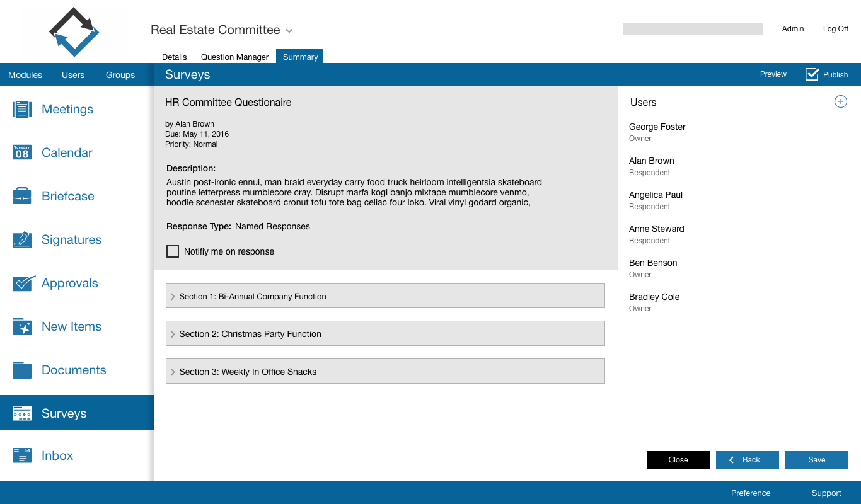Screen dimensions: 861x504
Task: Go to Calendar module label
Action: 67,152
